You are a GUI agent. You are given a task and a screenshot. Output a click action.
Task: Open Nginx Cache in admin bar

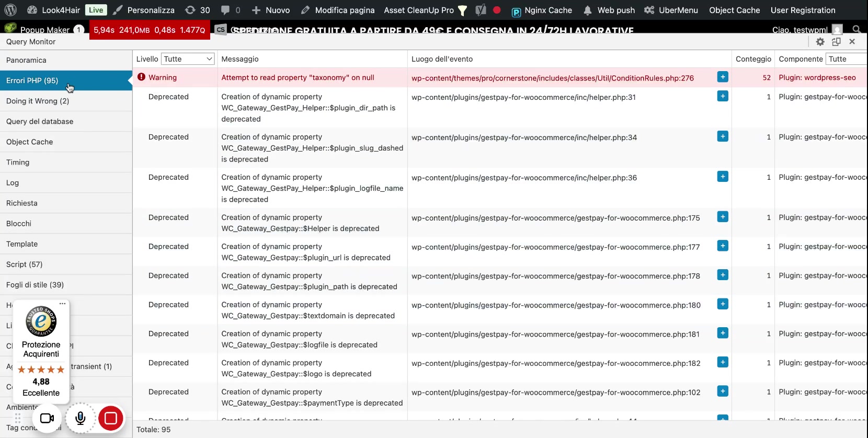point(542,10)
